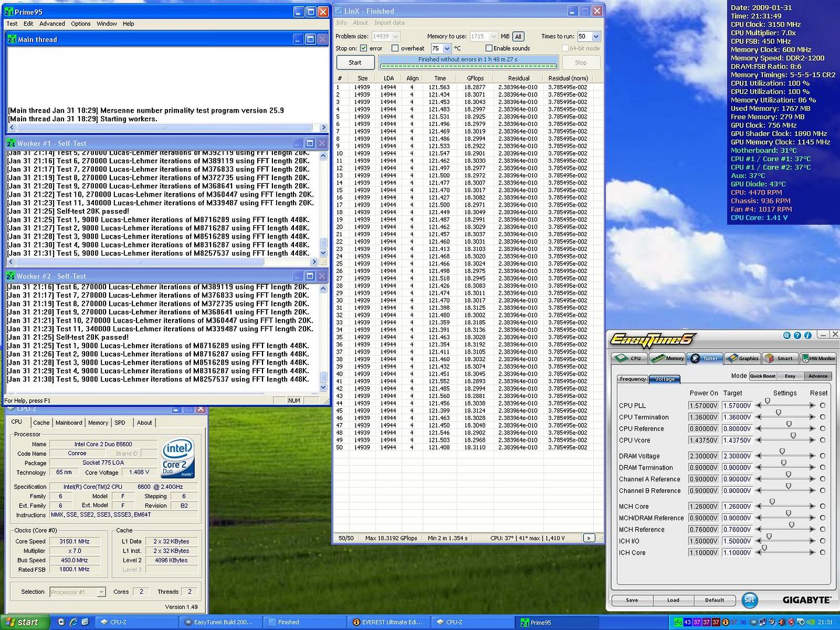The width and height of the screenshot is (840, 630).
Task: Increase ICH Core voltage with right arrow
Action: point(812,552)
